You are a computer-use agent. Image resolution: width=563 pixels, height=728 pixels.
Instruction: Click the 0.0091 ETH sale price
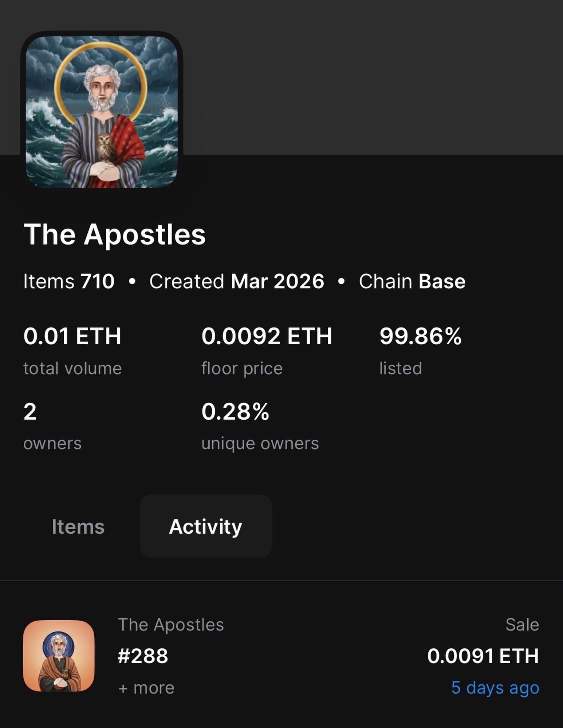[483, 656]
